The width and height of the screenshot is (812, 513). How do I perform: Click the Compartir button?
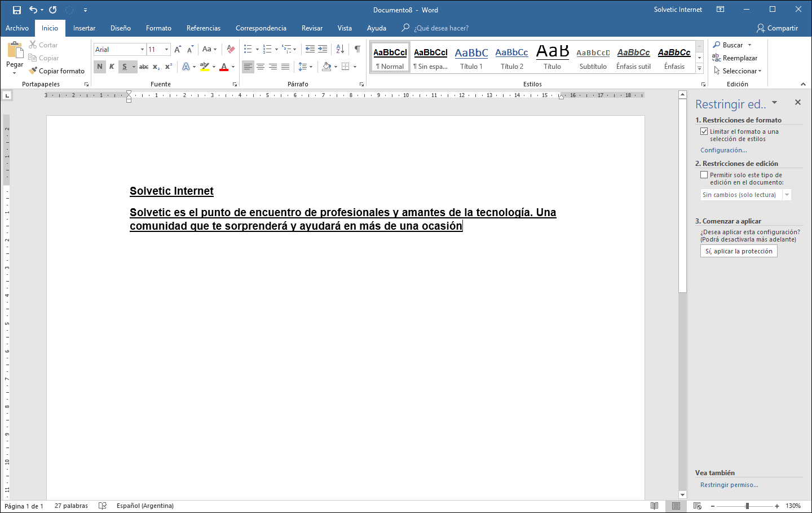click(x=778, y=28)
